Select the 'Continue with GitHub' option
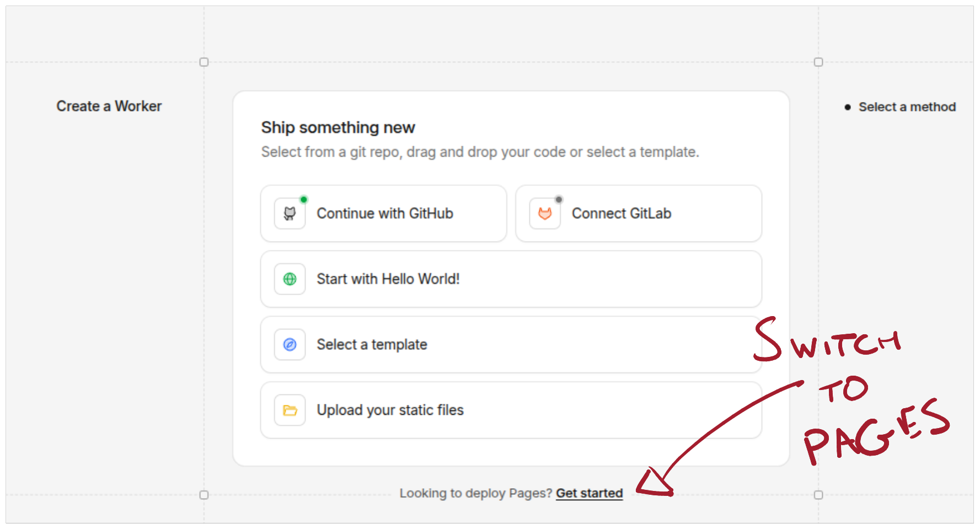The width and height of the screenshot is (980, 529). [384, 213]
